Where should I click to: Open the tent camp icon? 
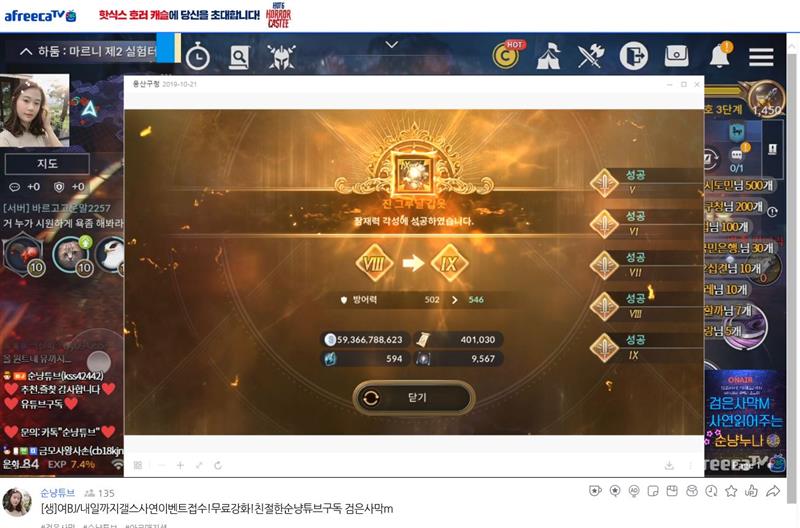548,55
